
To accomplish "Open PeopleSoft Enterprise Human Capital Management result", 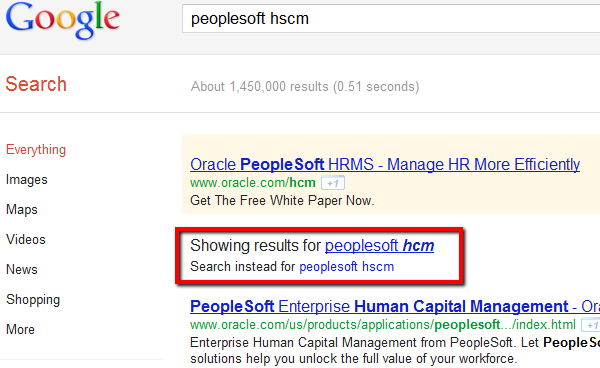I will coord(395,306).
